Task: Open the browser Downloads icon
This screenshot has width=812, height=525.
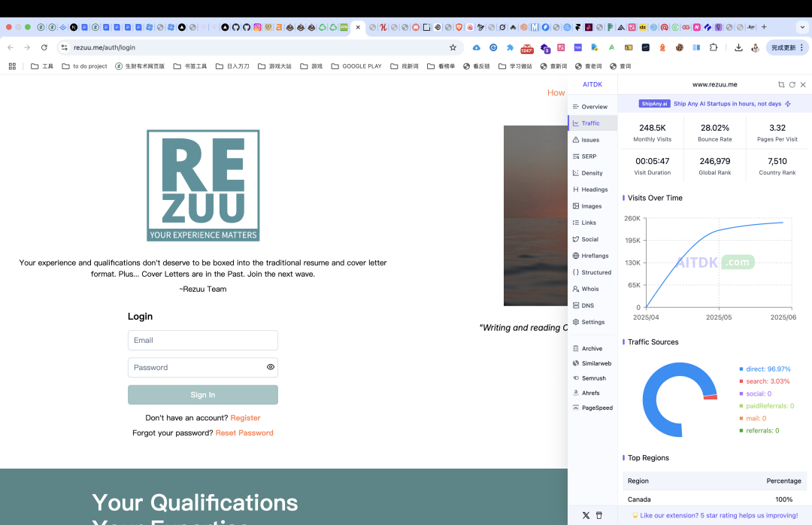Action: tap(738, 47)
